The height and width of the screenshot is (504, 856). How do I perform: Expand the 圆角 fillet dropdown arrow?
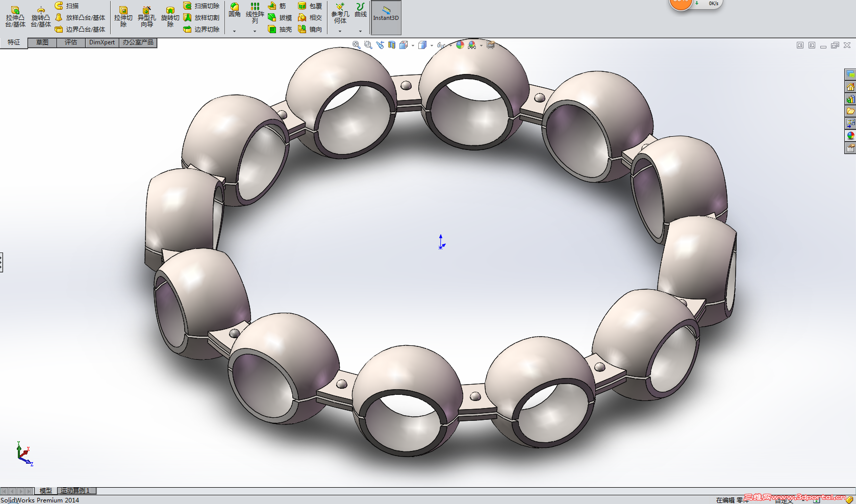pyautogui.click(x=235, y=31)
